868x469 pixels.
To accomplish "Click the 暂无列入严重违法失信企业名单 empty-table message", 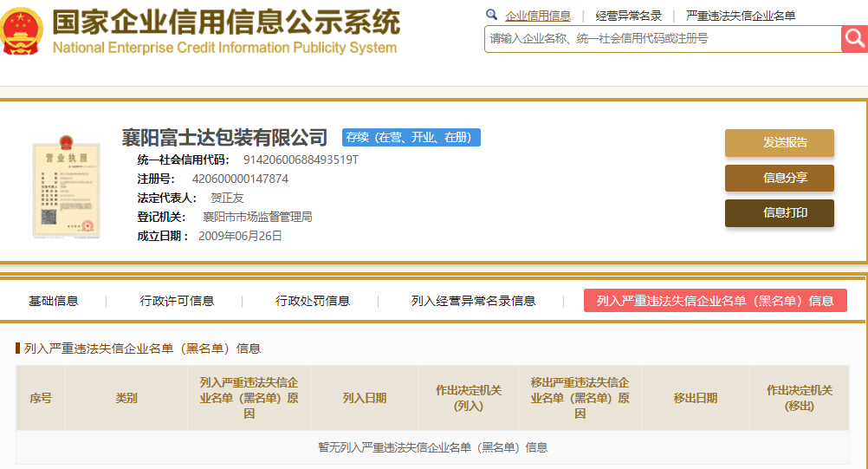I will (433, 447).
